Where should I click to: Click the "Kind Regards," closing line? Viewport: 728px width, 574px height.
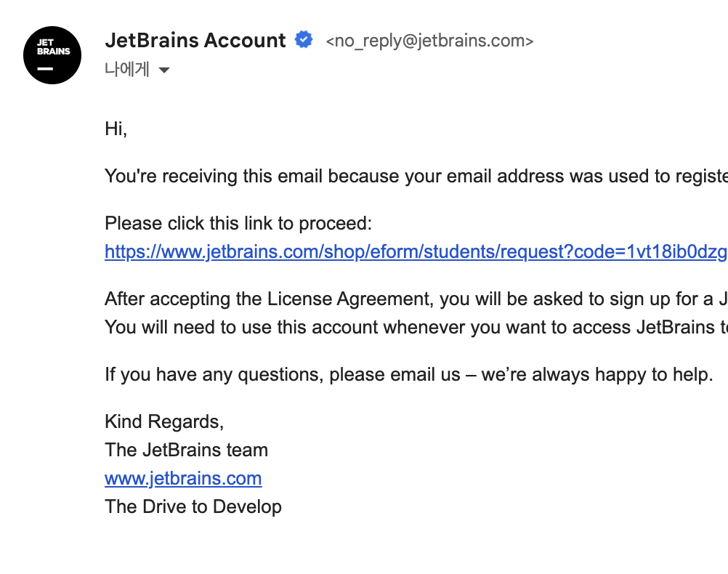164,421
